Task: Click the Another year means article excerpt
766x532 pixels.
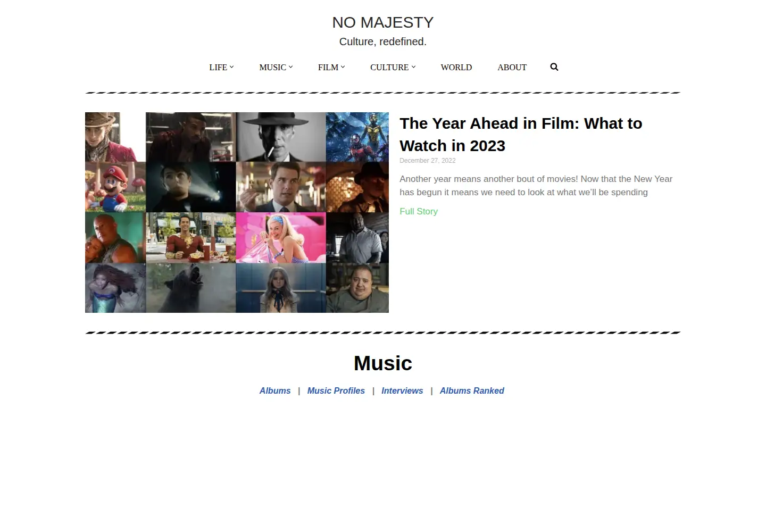Action: coord(536,186)
